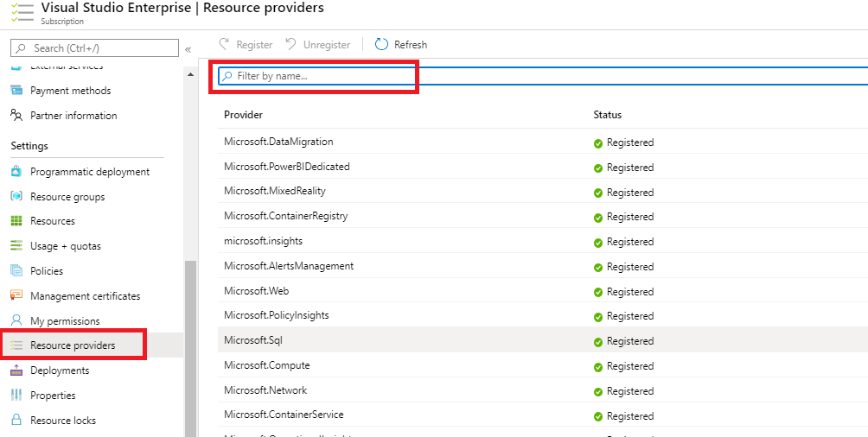
Task: Select the Microsoft.ContainerRegistry provider
Action: (285, 216)
